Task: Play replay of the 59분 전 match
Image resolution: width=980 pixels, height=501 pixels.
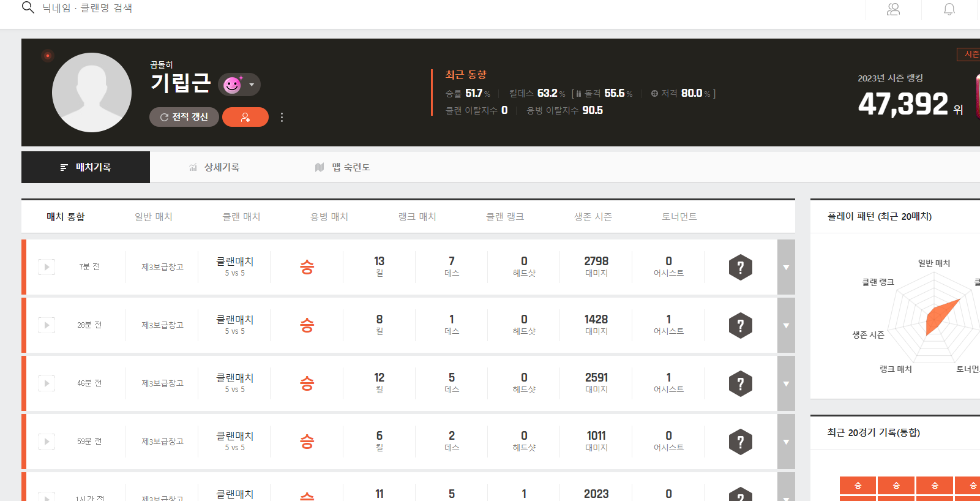Action: click(47, 442)
